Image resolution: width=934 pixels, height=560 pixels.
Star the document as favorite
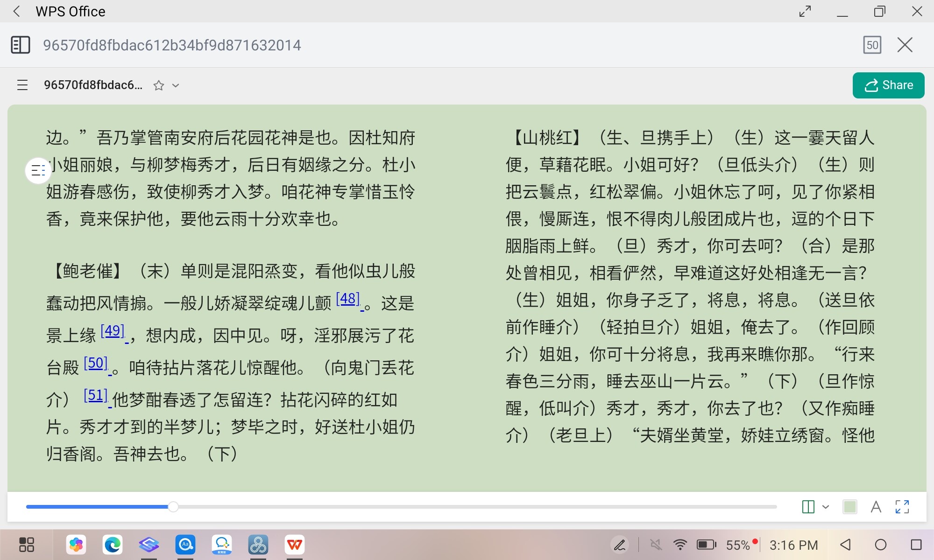pos(159,85)
